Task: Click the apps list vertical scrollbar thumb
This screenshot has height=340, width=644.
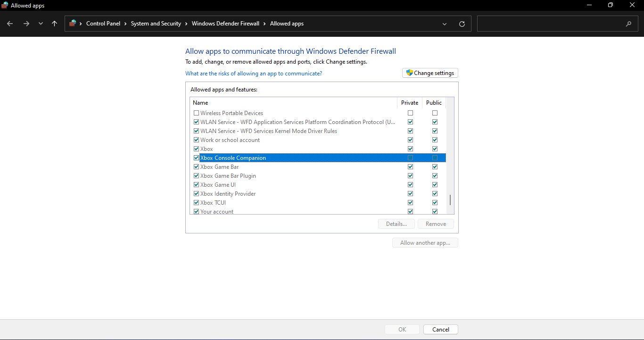Action: [x=450, y=200]
